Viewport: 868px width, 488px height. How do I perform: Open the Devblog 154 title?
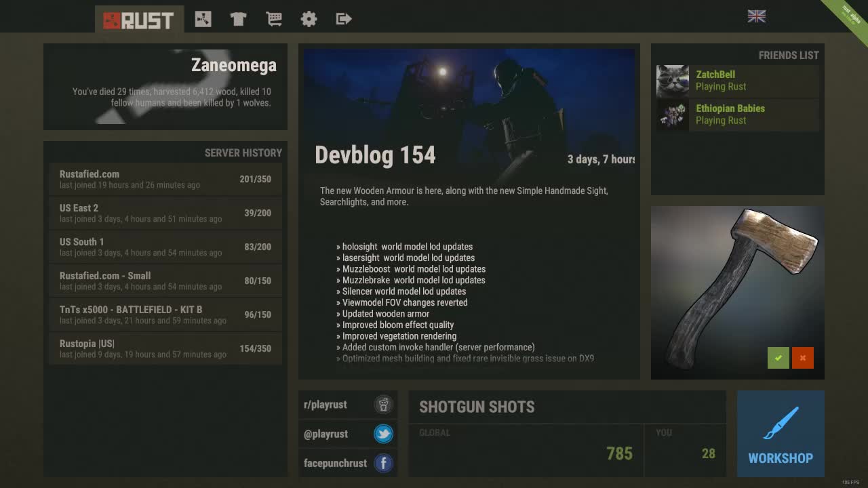click(375, 155)
